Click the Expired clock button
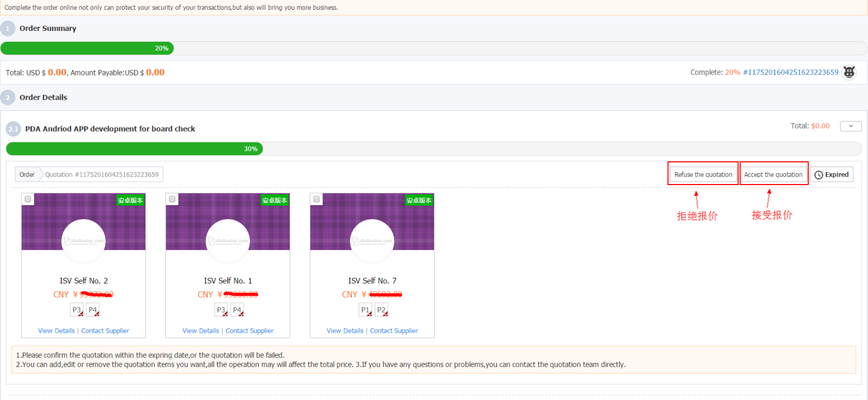868x400 pixels. click(832, 175)
